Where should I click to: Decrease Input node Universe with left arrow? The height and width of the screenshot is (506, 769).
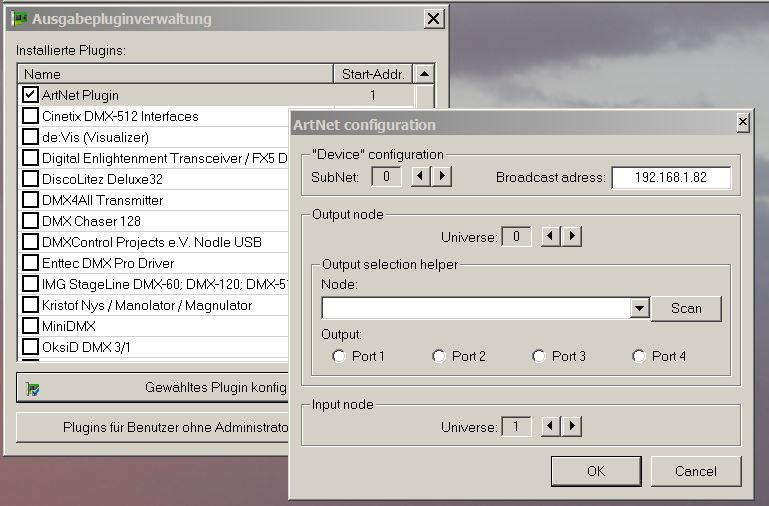pyautogui.click(x=551, y=427)
